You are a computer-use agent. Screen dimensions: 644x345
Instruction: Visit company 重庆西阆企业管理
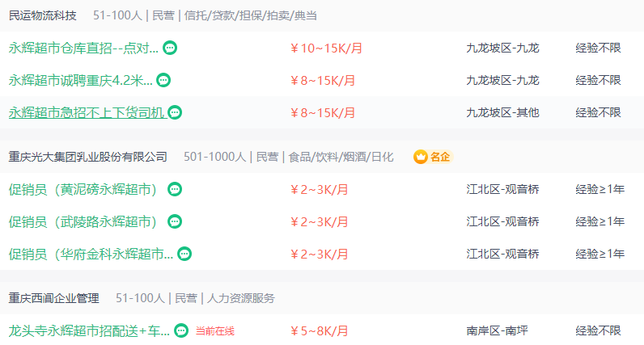[x=54, y=298]
